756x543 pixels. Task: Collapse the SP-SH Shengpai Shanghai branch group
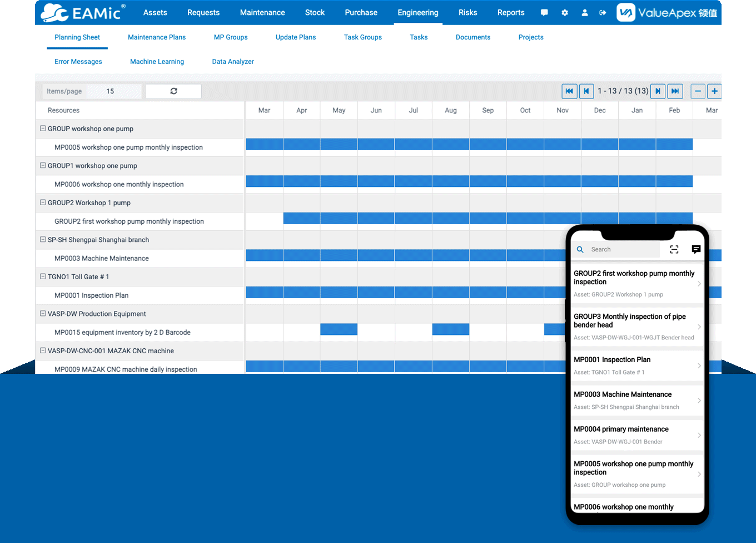(43, 239)
